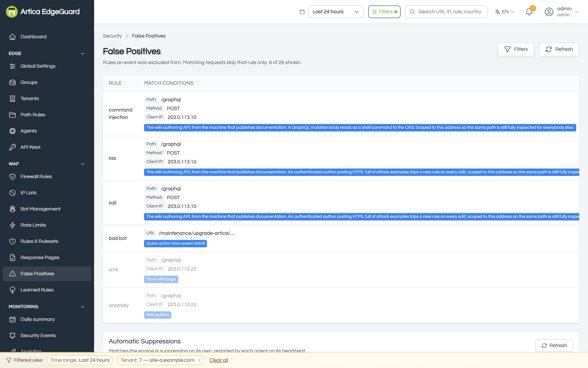Open Daily summary page
This screenshot has height=368, width=588.
[x=47, y=319]
